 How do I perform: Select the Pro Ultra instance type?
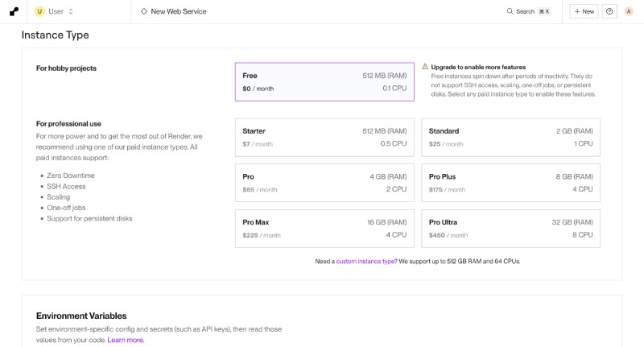pyautogui.click(x=510, y=229)
